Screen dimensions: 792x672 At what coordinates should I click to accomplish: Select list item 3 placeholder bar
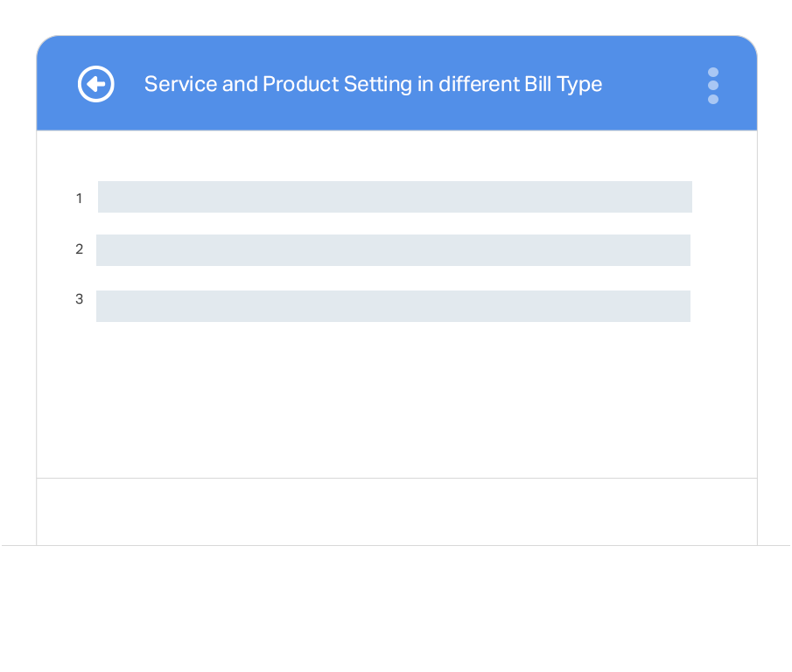(393, 306)
